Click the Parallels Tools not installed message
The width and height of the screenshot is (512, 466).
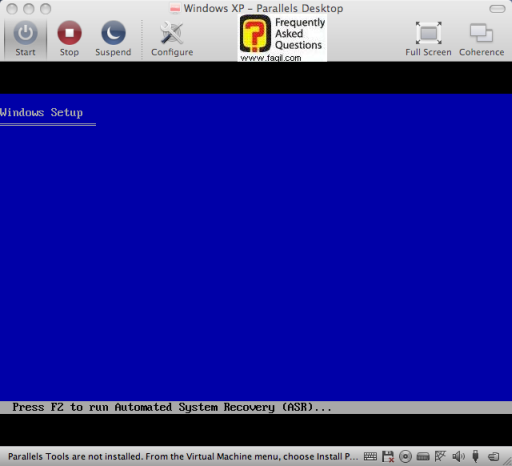click(x=183, y=456)
